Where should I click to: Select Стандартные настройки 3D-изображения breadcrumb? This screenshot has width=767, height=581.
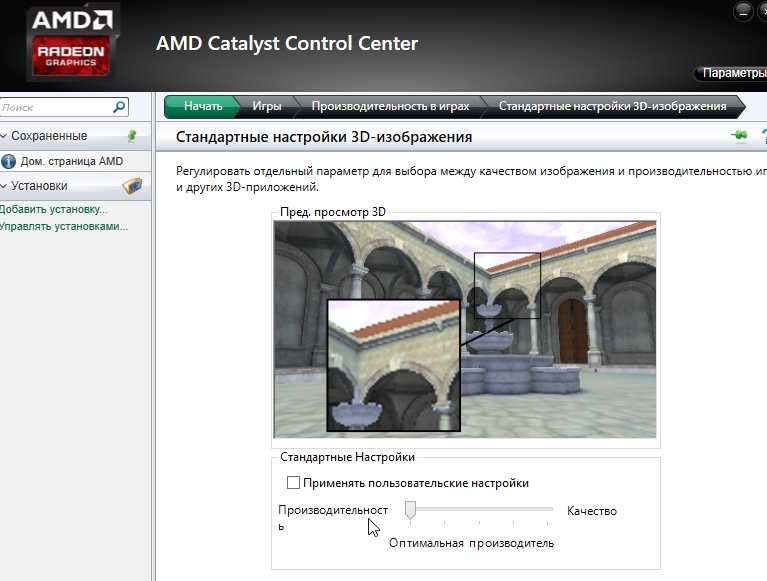[612, 107]
